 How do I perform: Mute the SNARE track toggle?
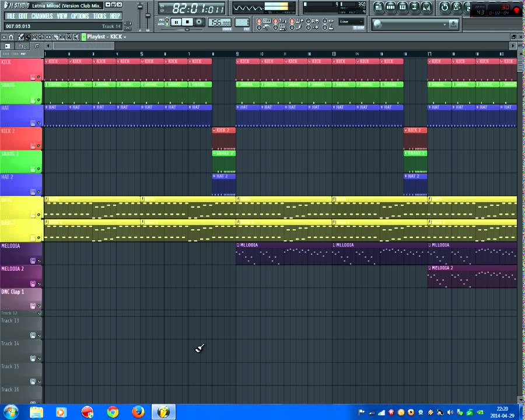click(39, 100)
